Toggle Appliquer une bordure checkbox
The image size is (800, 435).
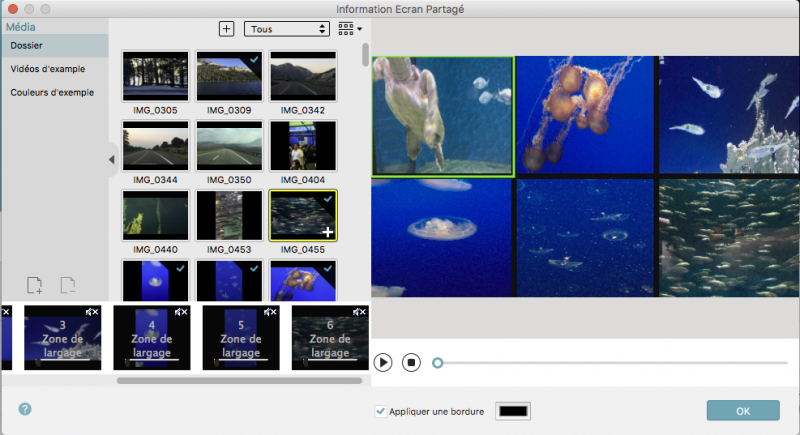coord(380,411)
